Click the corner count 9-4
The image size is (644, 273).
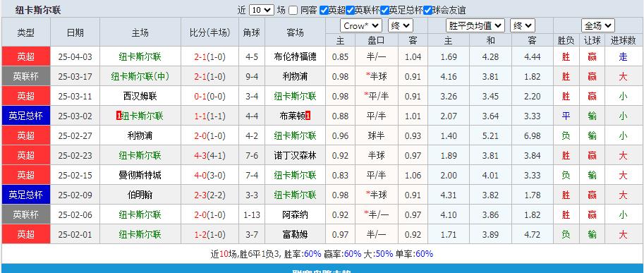point(252,76)
